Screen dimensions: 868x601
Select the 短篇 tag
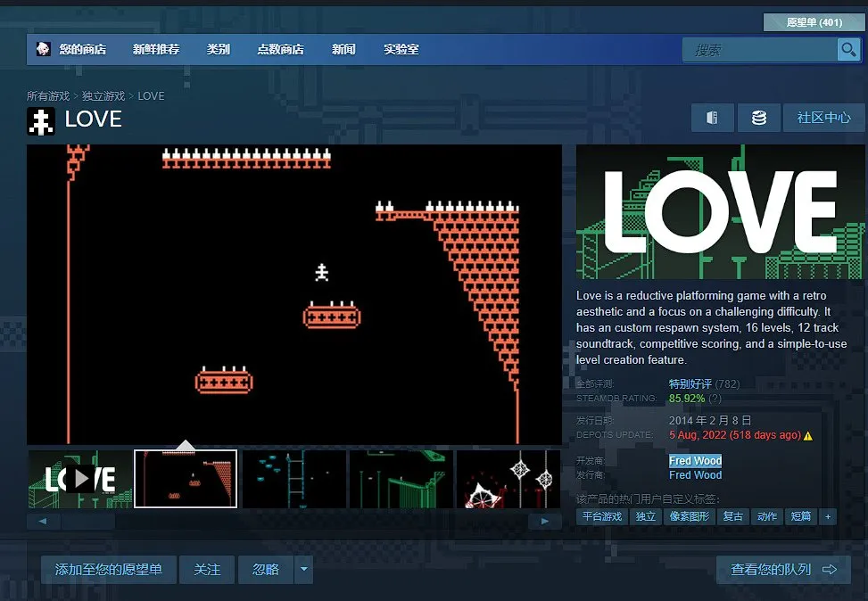pyautogui.click(x=800, y=517)
